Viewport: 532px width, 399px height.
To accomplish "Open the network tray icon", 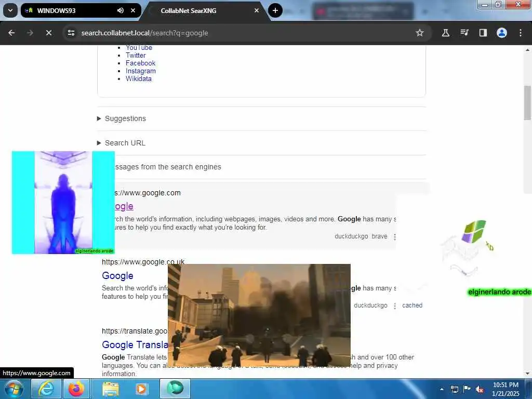I will pyautogui.click(x=454, y=389).
